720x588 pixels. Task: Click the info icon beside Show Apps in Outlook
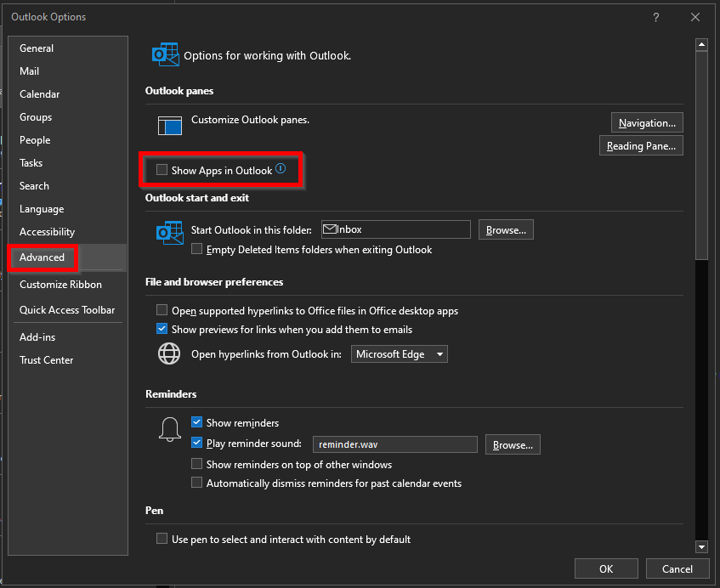281,168
